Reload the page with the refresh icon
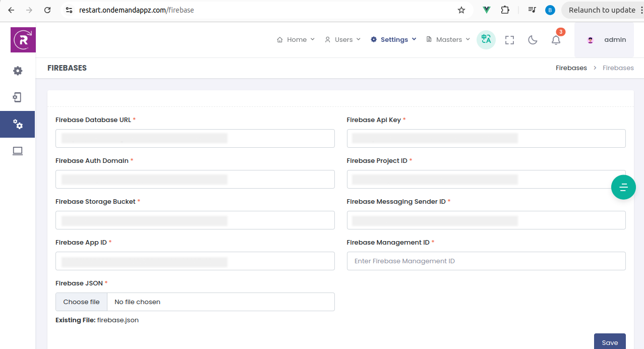 coord(48,10)
